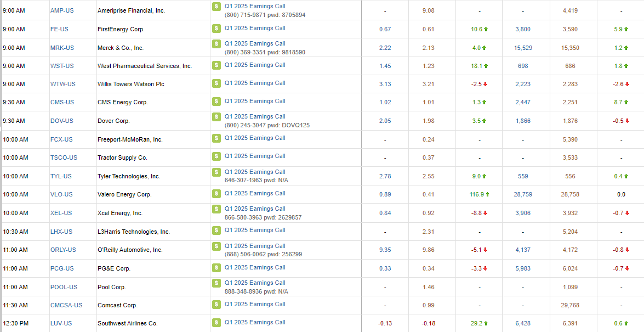Click the green dollar icon for Ameriprise Financial
Viewport: 644px width, 332px height.
(x=216, y=7)
